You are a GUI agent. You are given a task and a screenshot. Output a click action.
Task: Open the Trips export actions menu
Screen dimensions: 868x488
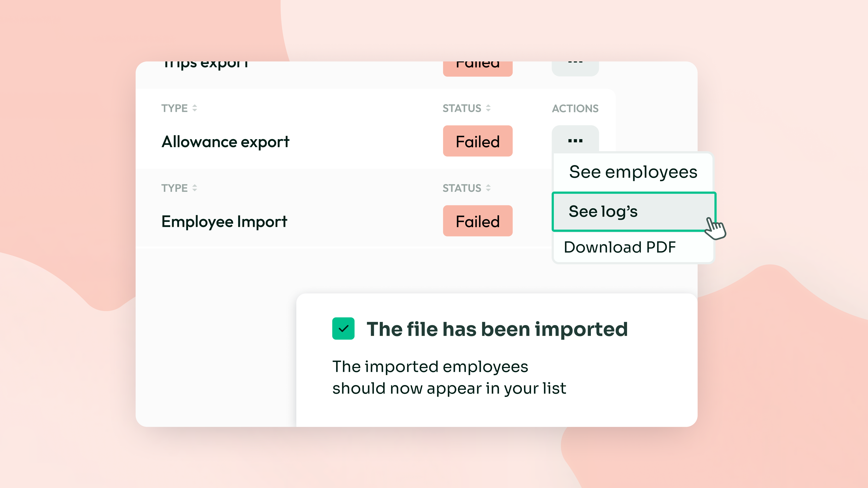[575, 67]
